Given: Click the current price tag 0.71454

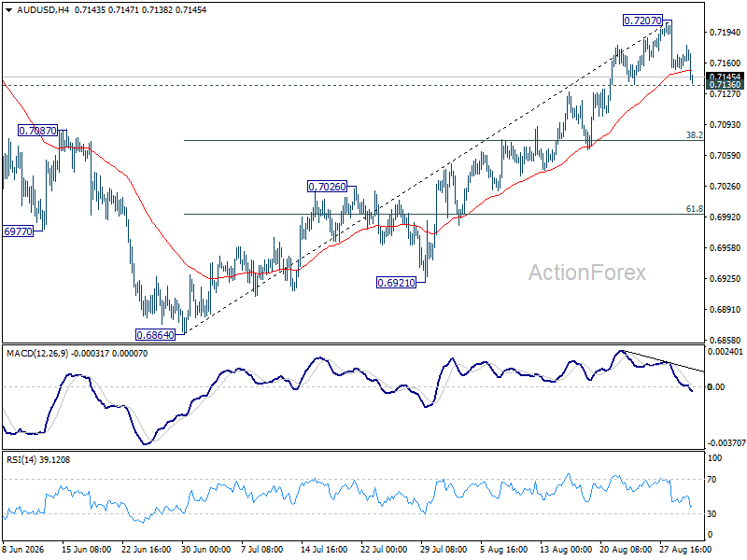Looking at the screenshot, I should pyautogui.click(x=725, y=77).
